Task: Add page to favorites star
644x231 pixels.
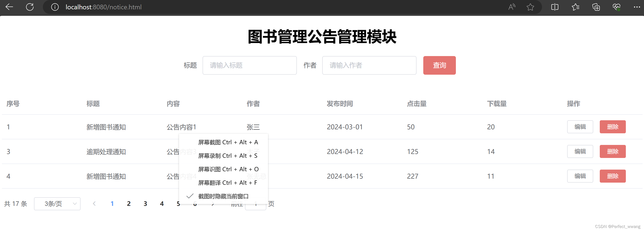Action: coord(530,7)
